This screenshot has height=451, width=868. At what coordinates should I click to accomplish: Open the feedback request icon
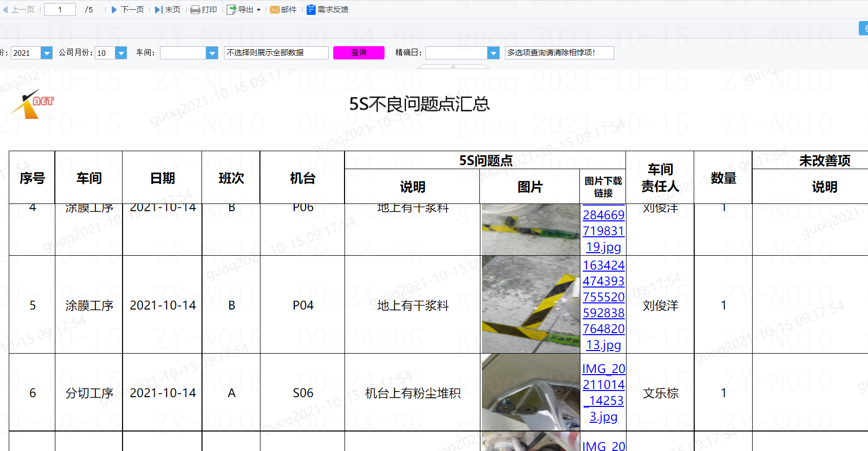(311, 10)
